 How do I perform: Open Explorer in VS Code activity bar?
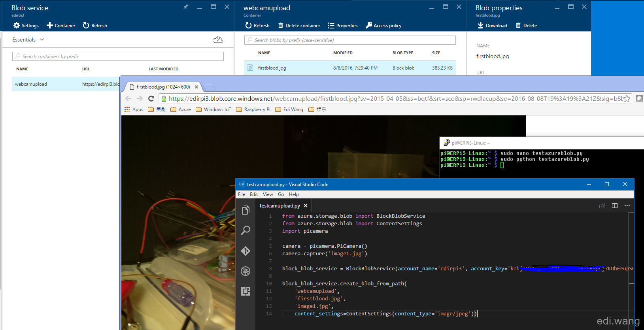246,210
